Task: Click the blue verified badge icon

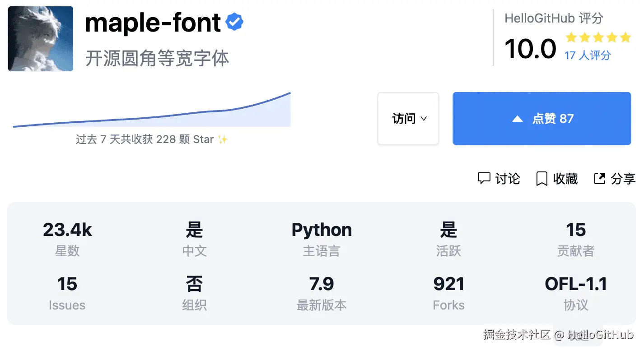Action: pos(234,22)
